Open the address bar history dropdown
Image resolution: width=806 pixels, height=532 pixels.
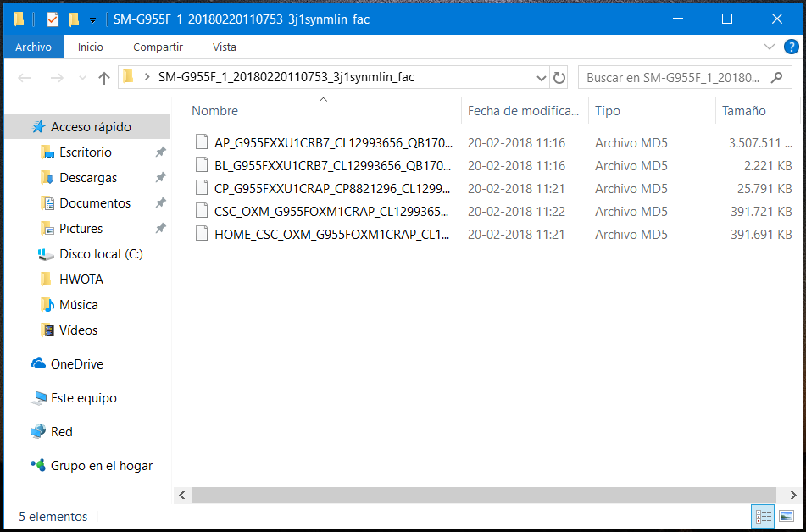tap(542, 78)
